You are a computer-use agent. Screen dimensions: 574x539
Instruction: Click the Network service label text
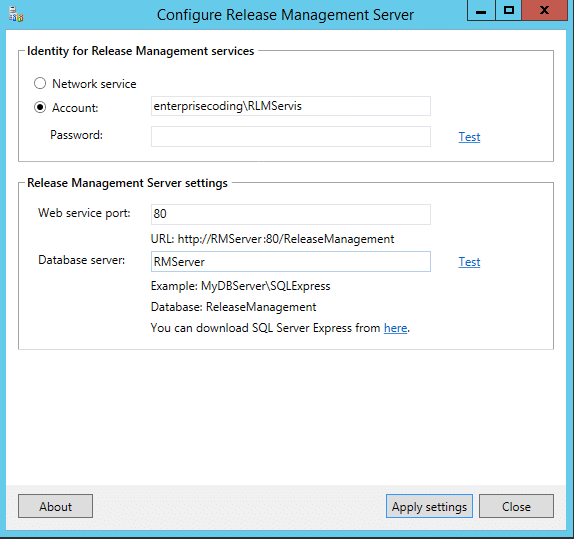[94, 84]
